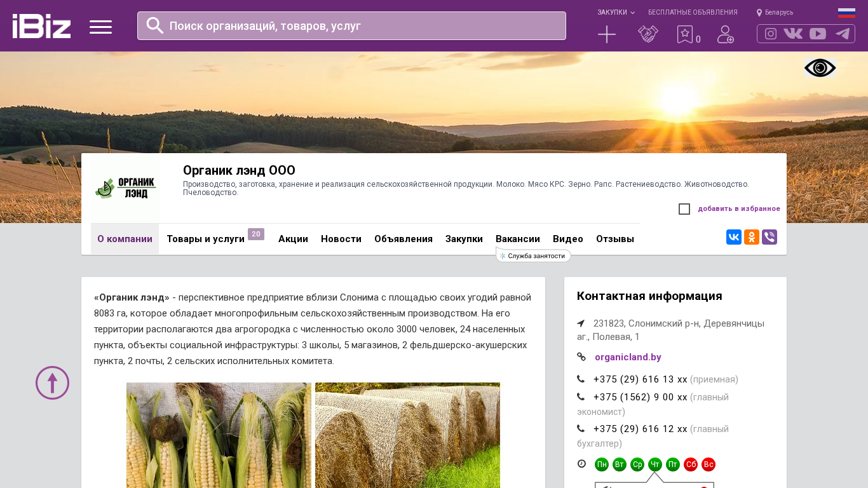Click the добавить в избранное link
The width and height of the screenshot is (868, 488).
pos(739,209)
